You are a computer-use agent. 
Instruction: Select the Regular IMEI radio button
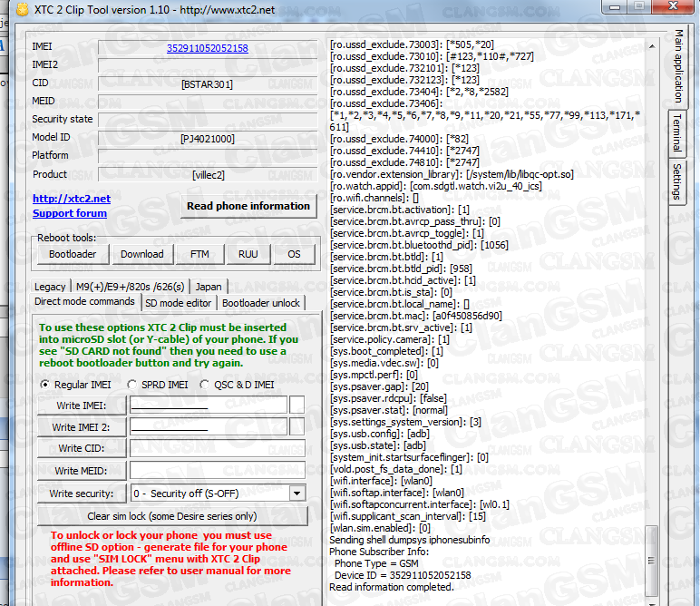click(x=44, y=385)
